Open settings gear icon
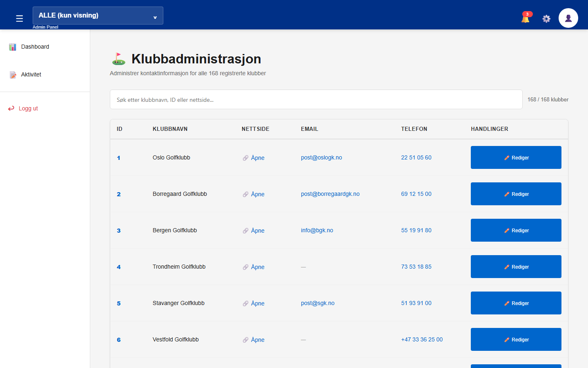The height and width of the screenshot is (368, 588). click(546, 18)
